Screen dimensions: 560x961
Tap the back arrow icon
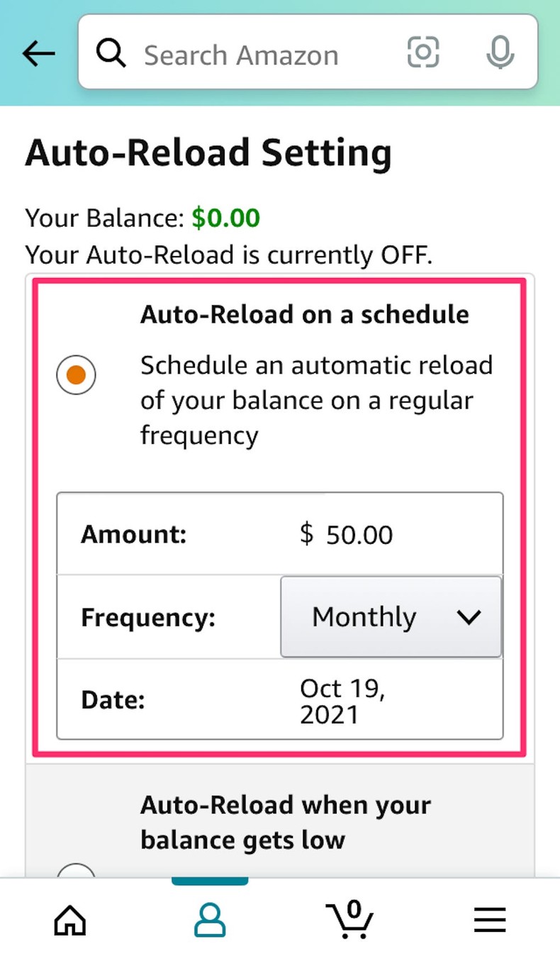(x=38, y=54)
